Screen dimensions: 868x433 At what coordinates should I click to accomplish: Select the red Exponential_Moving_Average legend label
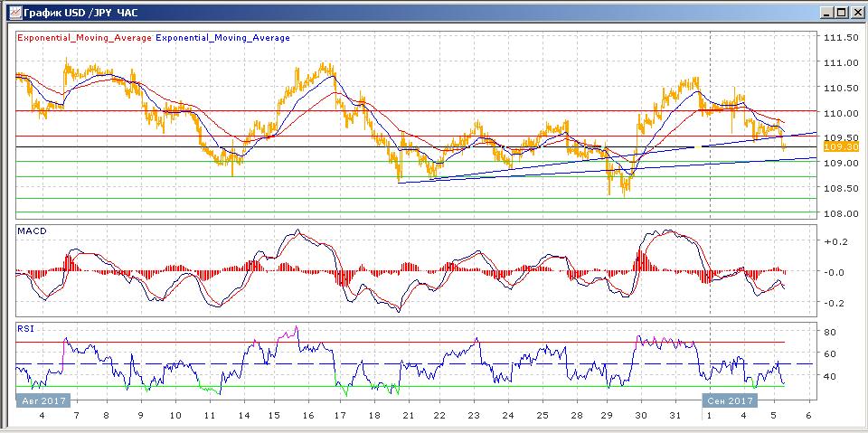tap(85, 38)
